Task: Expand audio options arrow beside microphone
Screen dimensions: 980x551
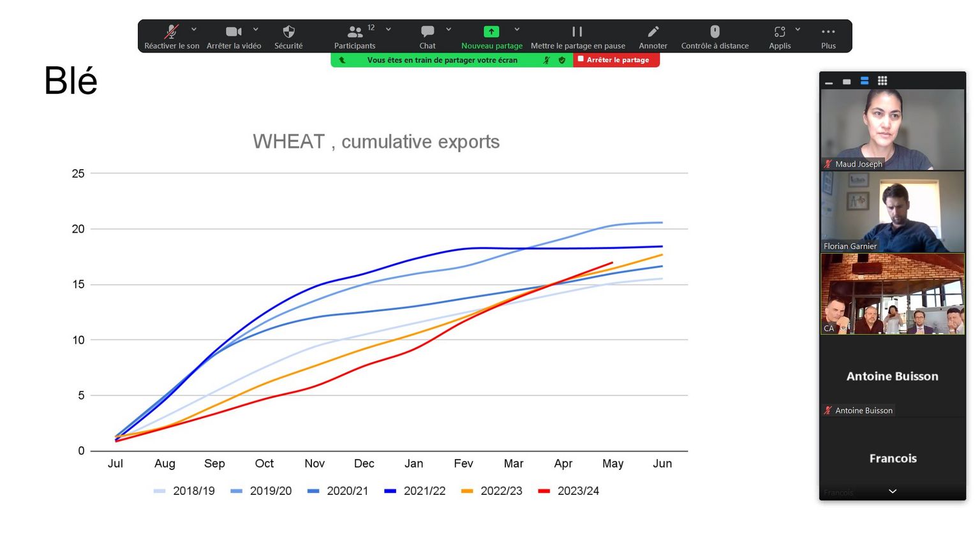Action: pyautogui.click(x=194, y=29)
